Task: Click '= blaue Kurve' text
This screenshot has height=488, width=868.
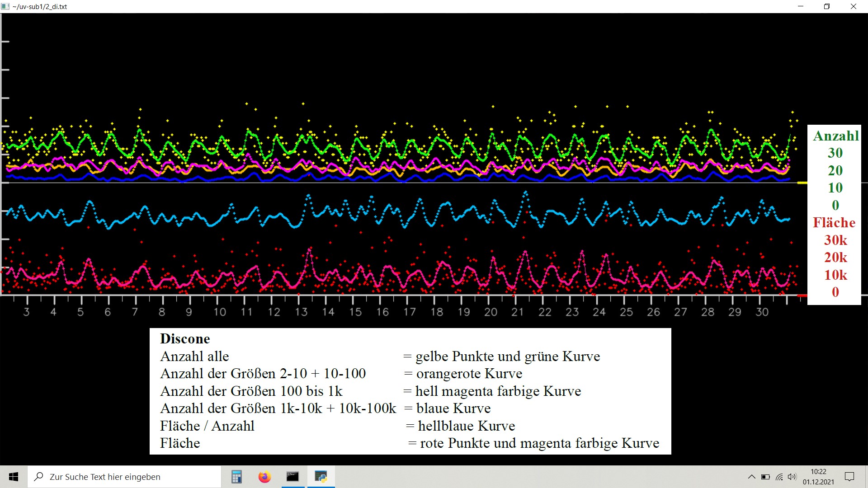Action: 447,408
